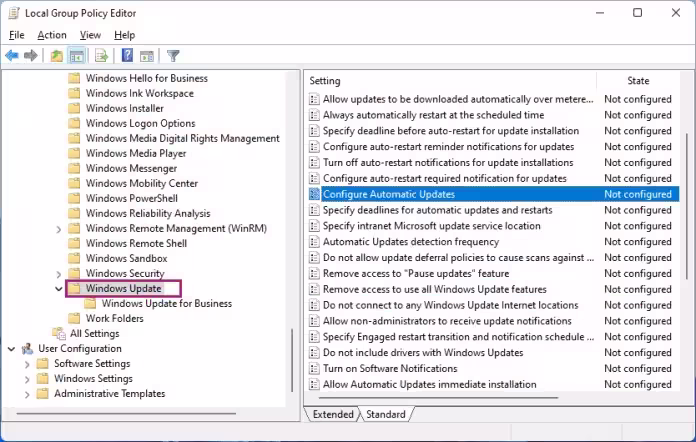The image size is (696, 442).
Task: Select 'Allow non-administrators to receive update notifications'
Action: 447,321
